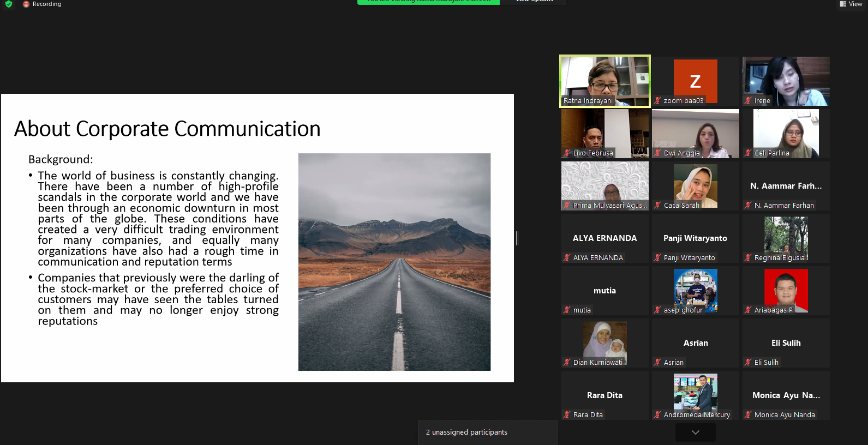Select asep ghofur's profile picture

click(696, 291)
